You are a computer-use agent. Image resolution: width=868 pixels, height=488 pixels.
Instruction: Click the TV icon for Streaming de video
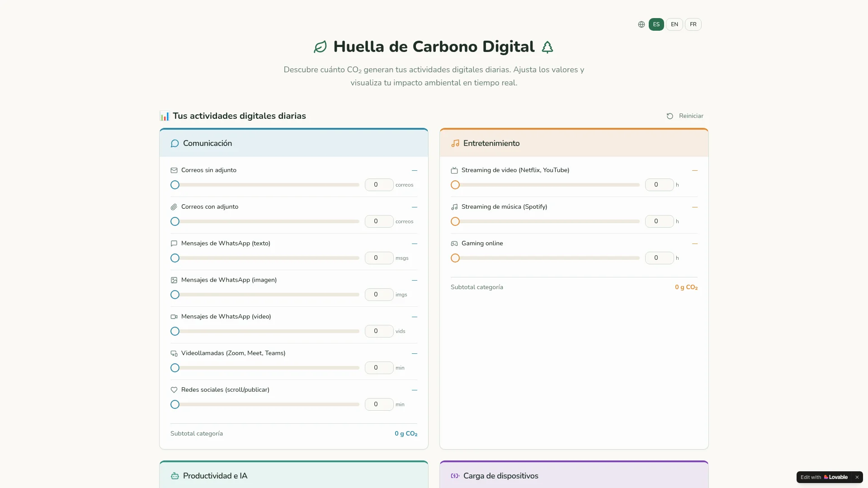tap(454, 170)
